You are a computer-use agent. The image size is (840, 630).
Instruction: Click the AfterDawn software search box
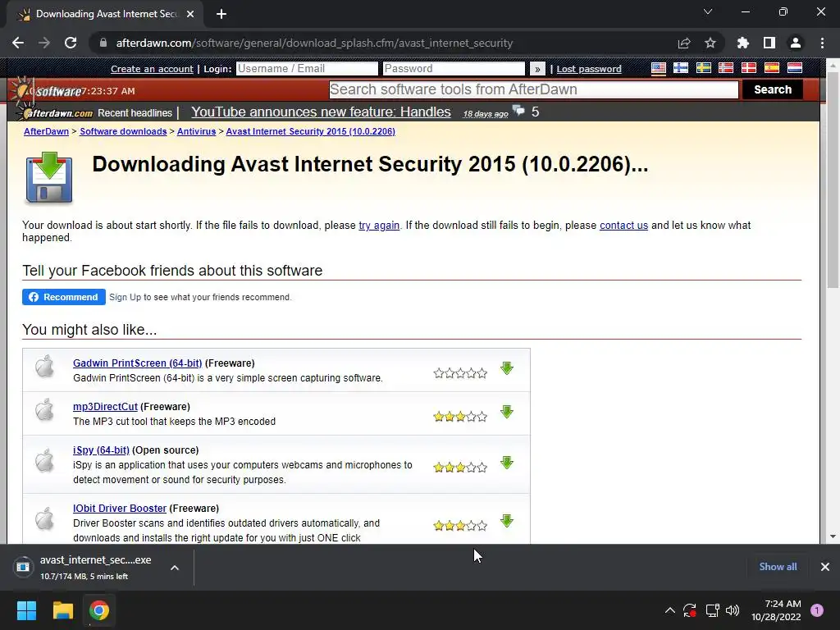pyautogui.click(x=533, y=89)
